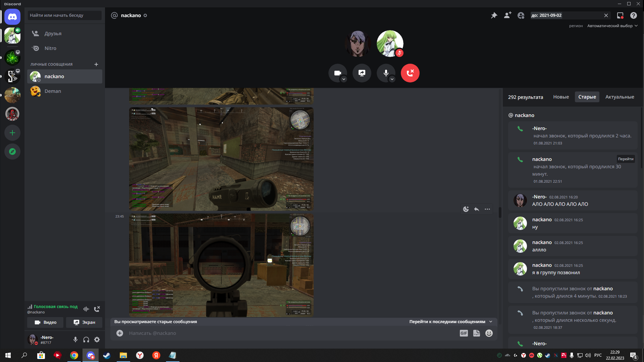Click the find or start conversation field
This screenshot has width=644, height=362.
pos(65,15)
